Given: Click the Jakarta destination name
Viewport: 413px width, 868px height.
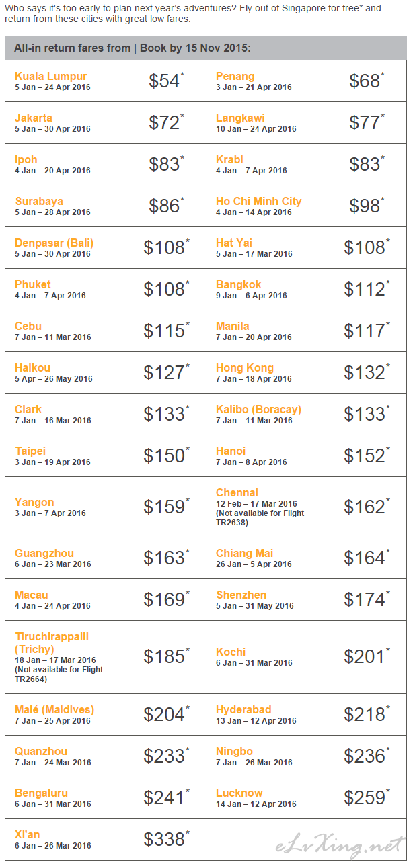Looking at the screenshot, I should 33,118.
